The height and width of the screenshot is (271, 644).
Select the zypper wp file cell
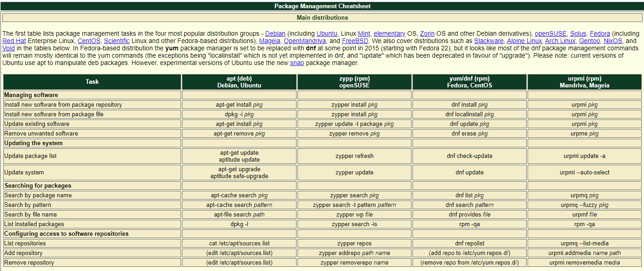coord(354,215)
